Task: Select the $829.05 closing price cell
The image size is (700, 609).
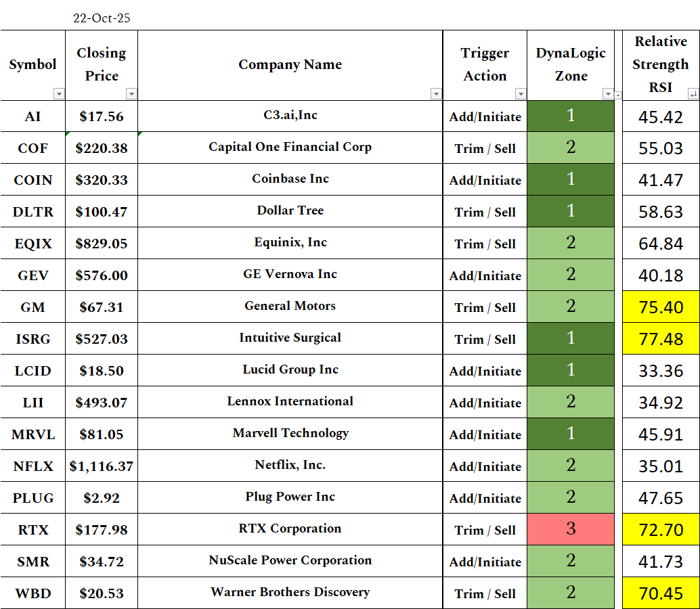Action: 102,244
